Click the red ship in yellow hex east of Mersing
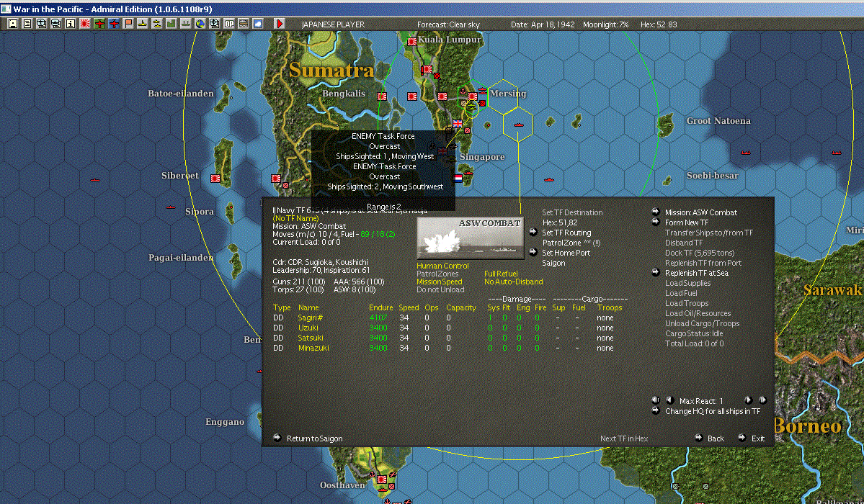 pos(518,125)
